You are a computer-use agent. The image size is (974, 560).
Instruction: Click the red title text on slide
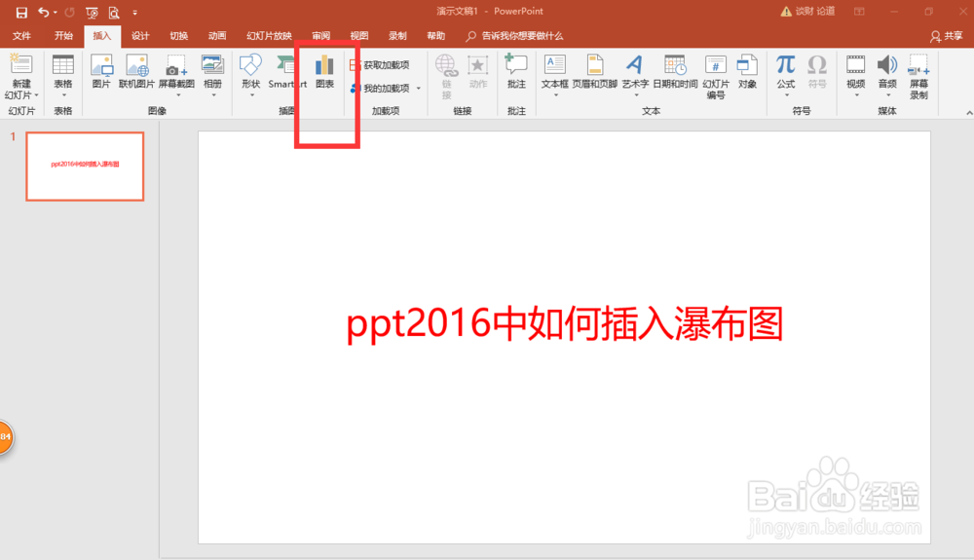pos(565,324)
